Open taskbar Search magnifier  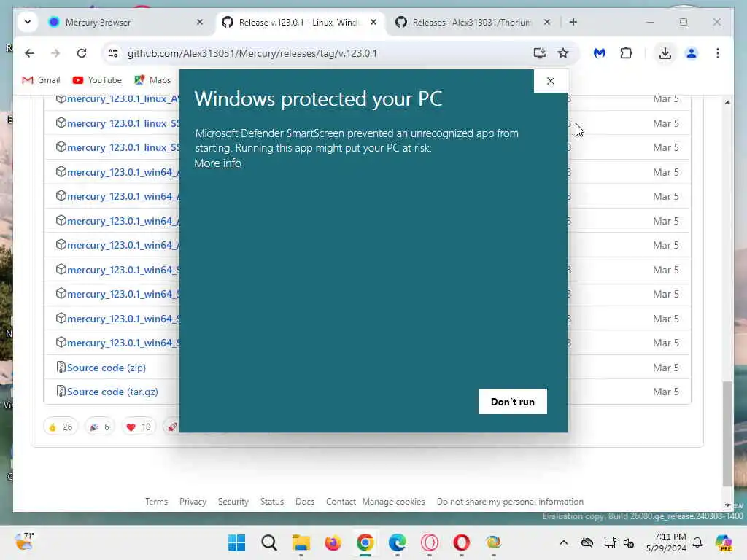click(268, 542)
